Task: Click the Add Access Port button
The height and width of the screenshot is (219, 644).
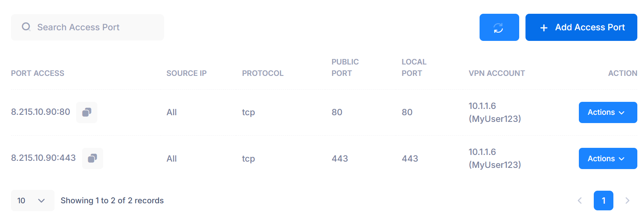Action: coord(581,28)
